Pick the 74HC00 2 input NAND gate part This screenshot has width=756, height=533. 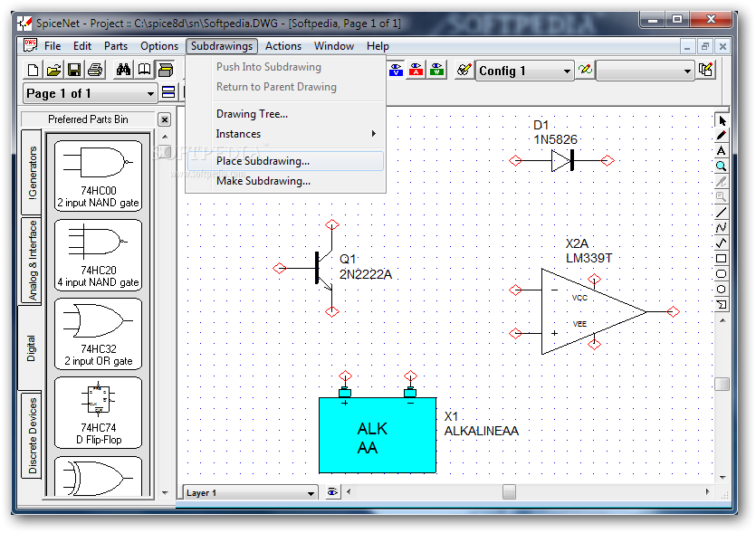99,176
